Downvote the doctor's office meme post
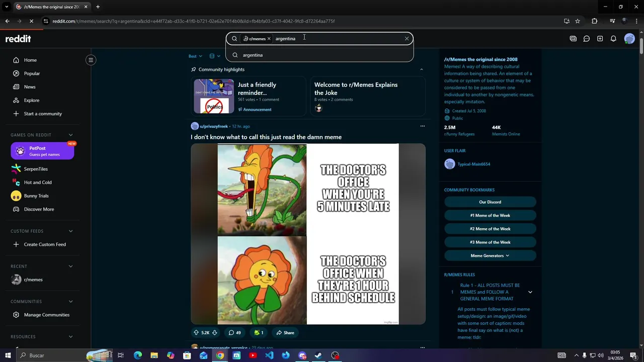 tap(214, 332)
